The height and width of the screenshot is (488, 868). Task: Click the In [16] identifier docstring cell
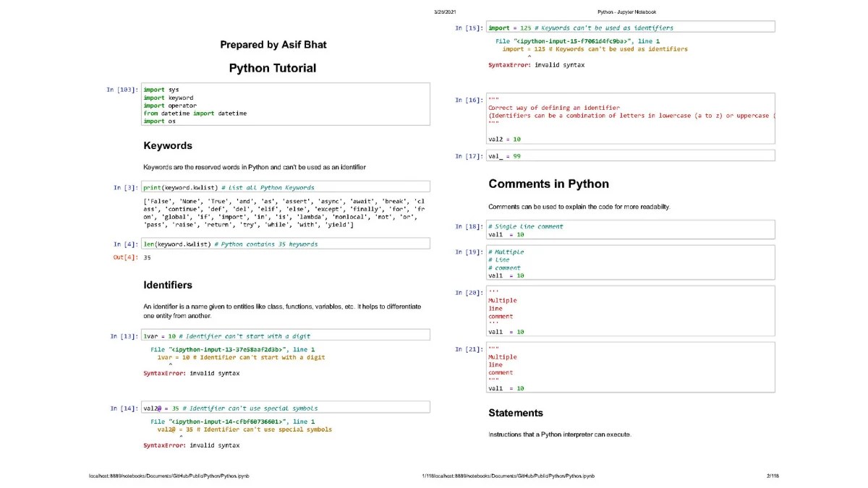[630, 119]
